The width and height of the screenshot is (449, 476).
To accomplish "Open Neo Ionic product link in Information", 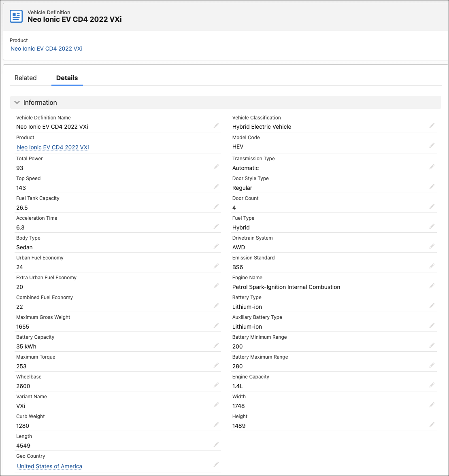I will (x=53, y=147).
